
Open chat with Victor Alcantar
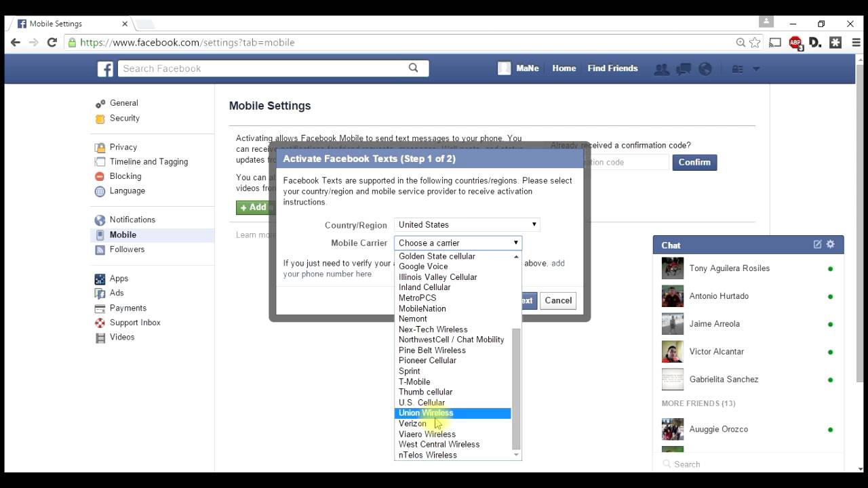[748, 352]
